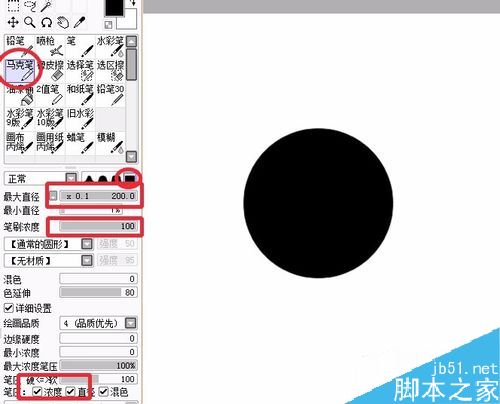Image resolution: width=500 pixels, height=404 pixels.
Task: Choose the 橡皮擦 eraser tool
Action: click(x=50, y=70)
